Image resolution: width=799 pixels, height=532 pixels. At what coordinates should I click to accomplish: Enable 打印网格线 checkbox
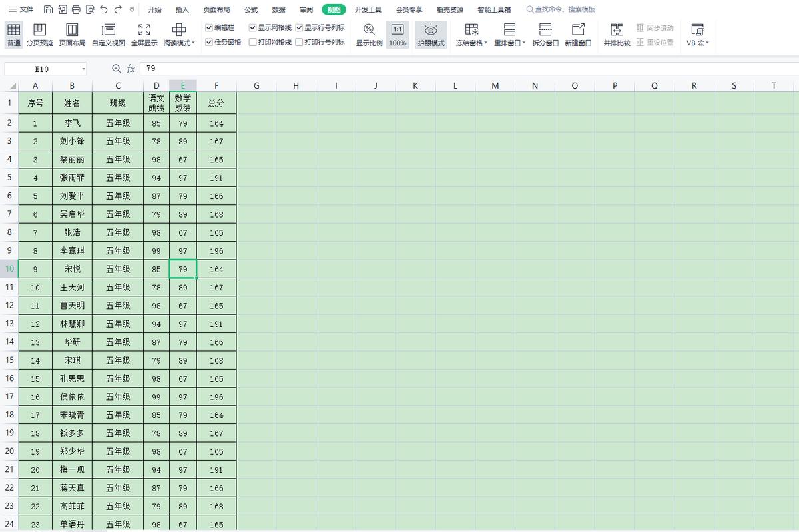(x=252, y=41)
